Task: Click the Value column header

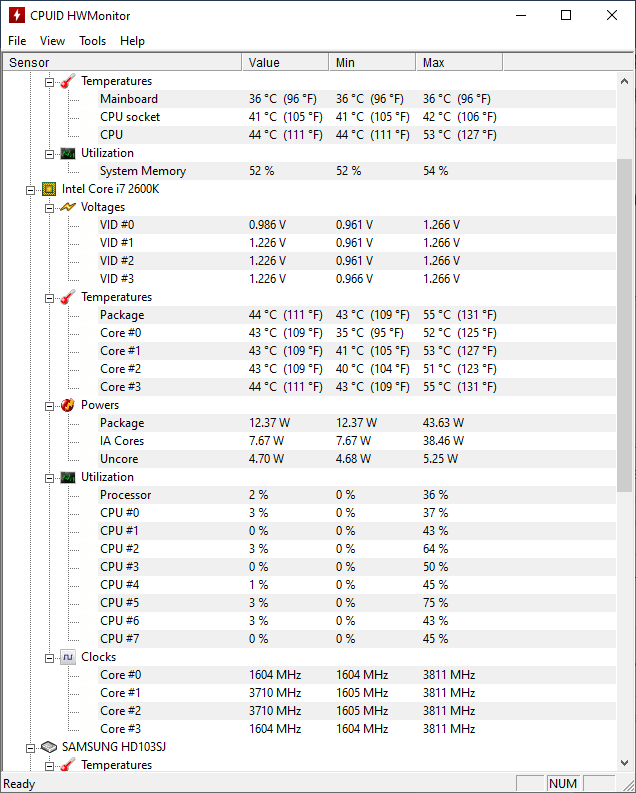Action: click(x=285, y=62)
